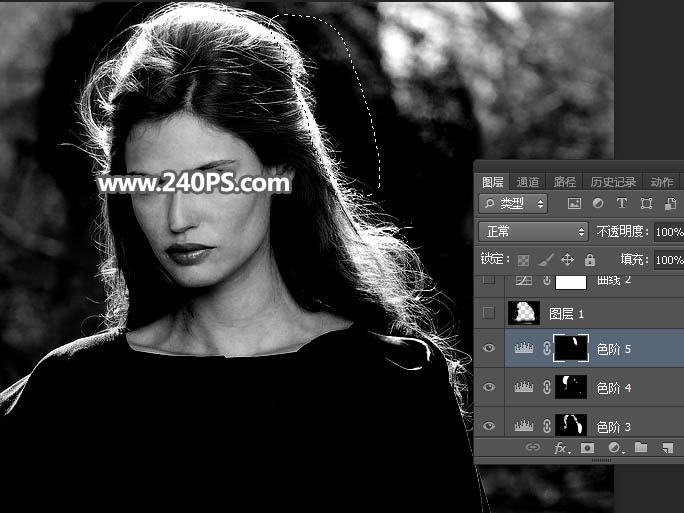This screenshot has height=513, width=684.
Task: Select the 曲线 2 layer name
Action: [x=614, y=280]
